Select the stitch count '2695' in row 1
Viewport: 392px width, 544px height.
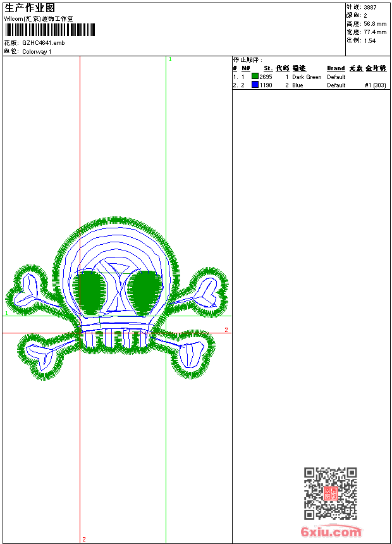(266, 77)
